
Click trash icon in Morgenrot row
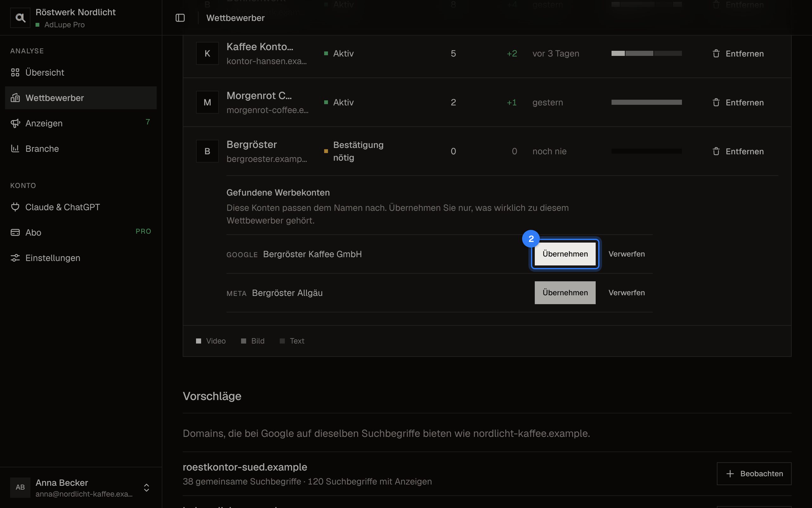[716, 103]
